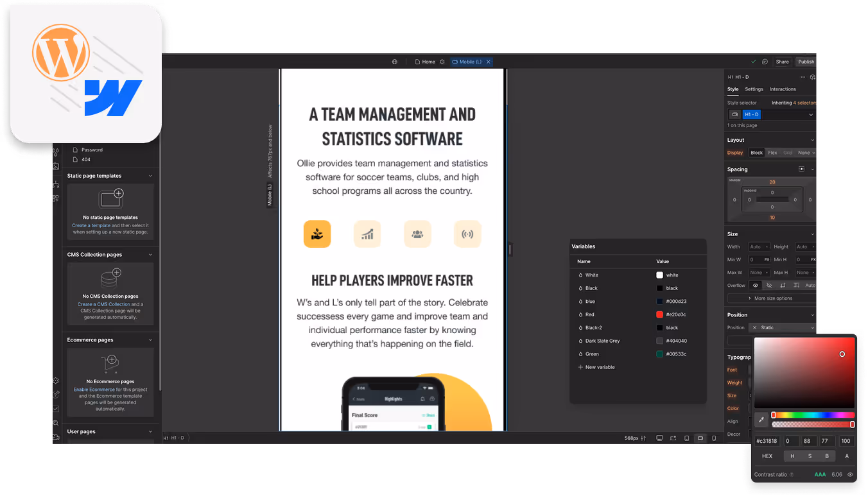Image resolution: width=868 pixels, height=498 pixels.
Task: Select the mobile portrait breakpoint icon
Action: 714,438
